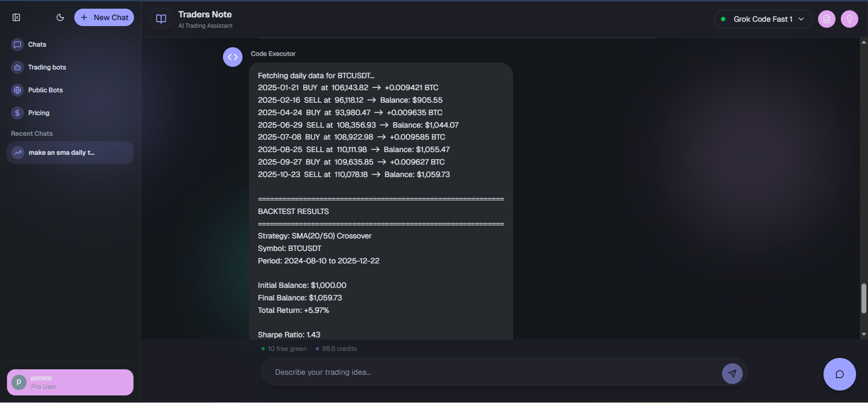Click 'Initial Balance: $1,000.00' text
Screen dimensions: 868x403
pos(302,285)
